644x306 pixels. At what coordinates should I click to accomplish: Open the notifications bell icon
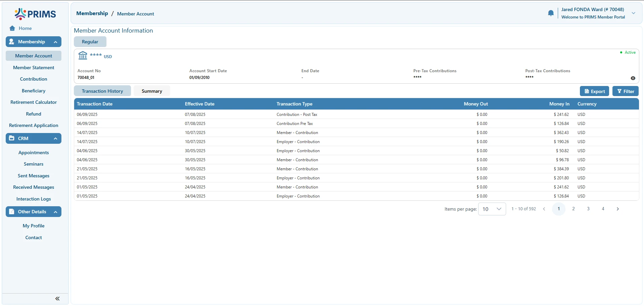coord(551,13)
